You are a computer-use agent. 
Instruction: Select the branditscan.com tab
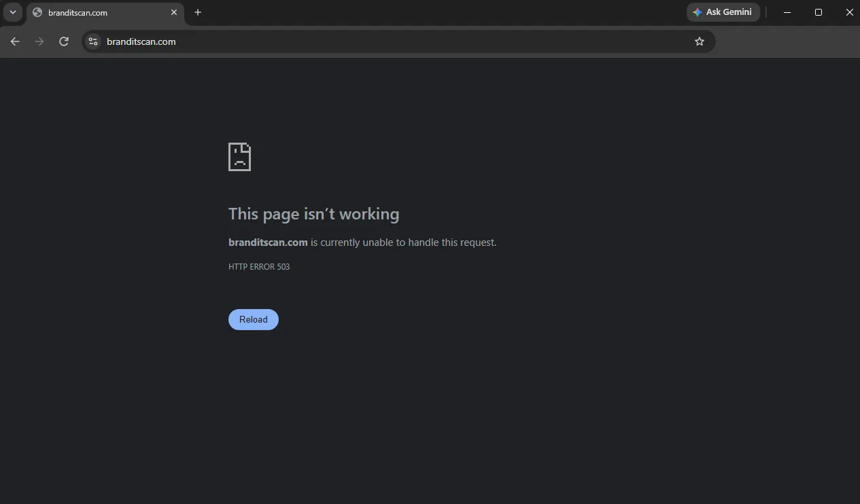105,13
